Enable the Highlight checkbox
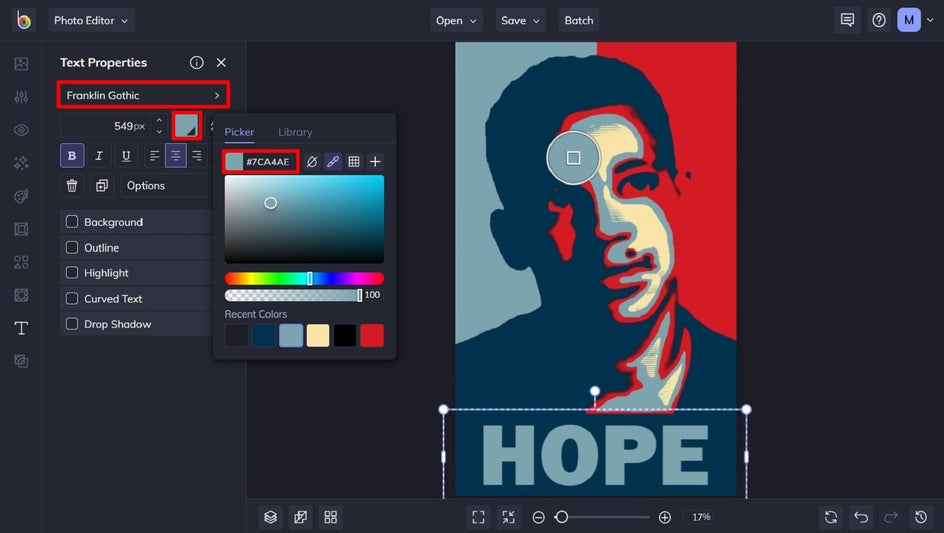Image resolution: width=944 pixels, height=533 pixels. [x=72, y=272]
